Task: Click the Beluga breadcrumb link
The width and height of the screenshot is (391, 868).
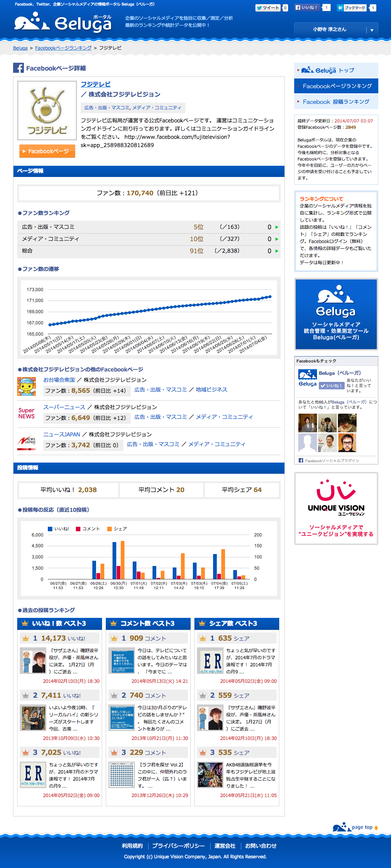Action: tap(20, 48)
